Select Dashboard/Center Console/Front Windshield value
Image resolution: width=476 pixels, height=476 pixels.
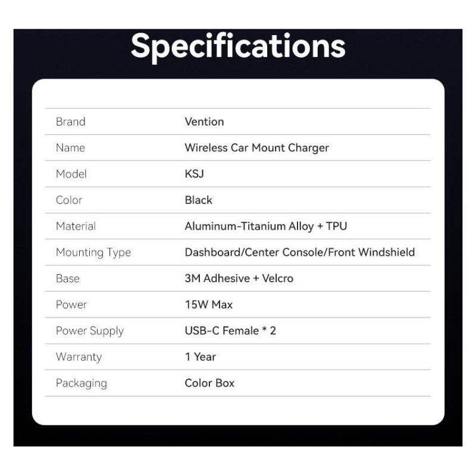(x=299, y=252)
